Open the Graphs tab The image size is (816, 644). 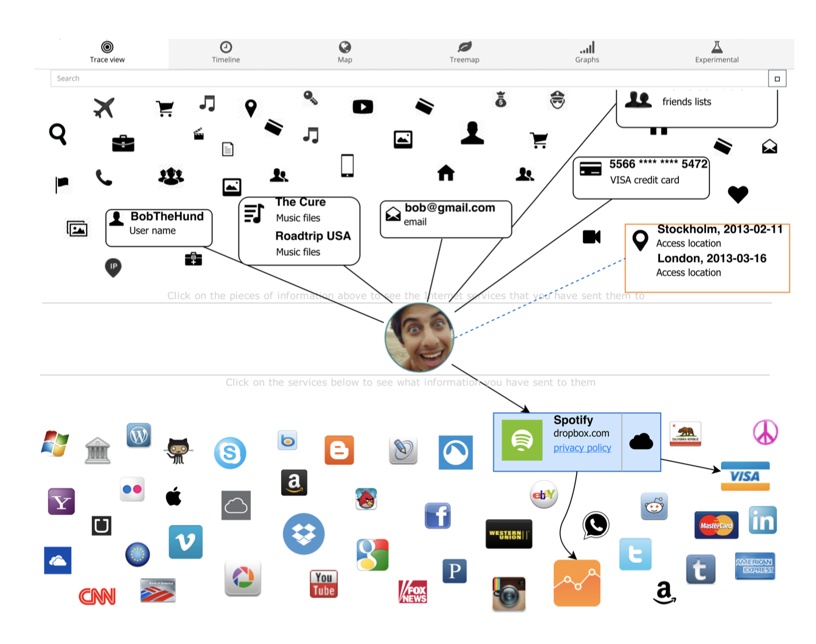click(587, 53)
